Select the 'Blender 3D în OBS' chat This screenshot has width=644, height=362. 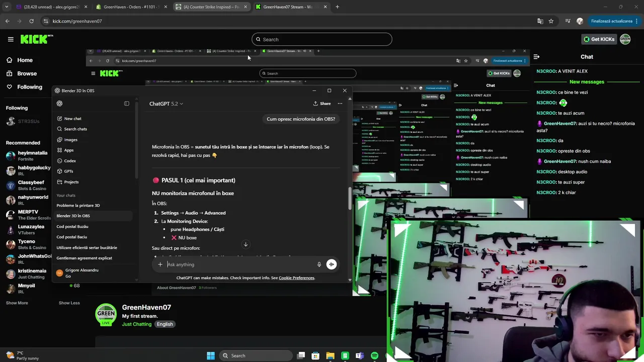coord(93,216)
